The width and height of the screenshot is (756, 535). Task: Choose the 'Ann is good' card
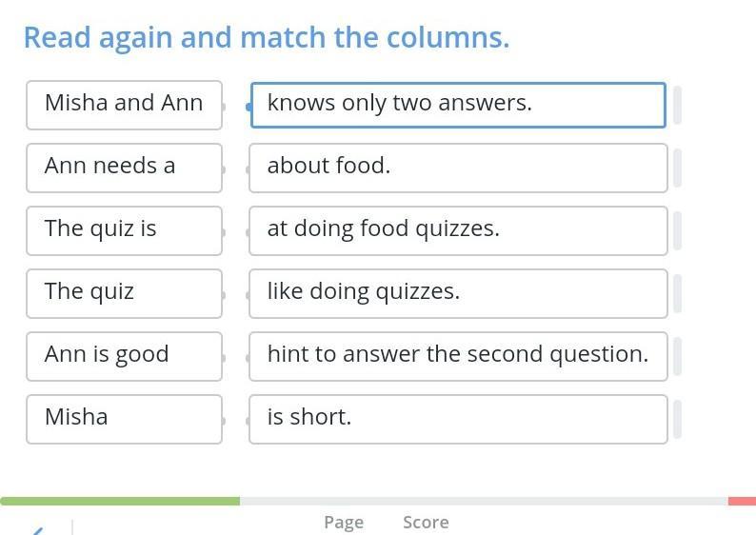pyautogui.click(x=124, y=355)
